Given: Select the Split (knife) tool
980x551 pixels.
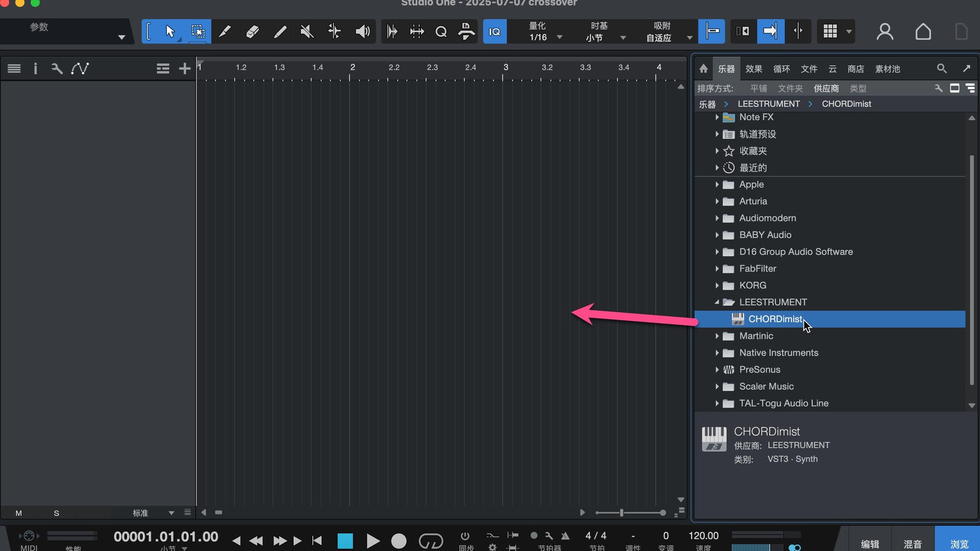Looking at the screenshot, I should pyautogui.click(x=225, y=32).
